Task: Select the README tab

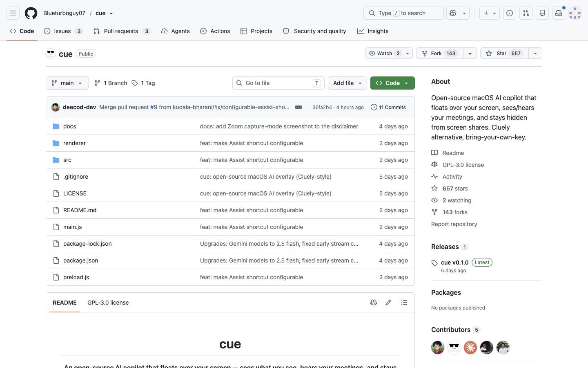Action: pos(65,303)
